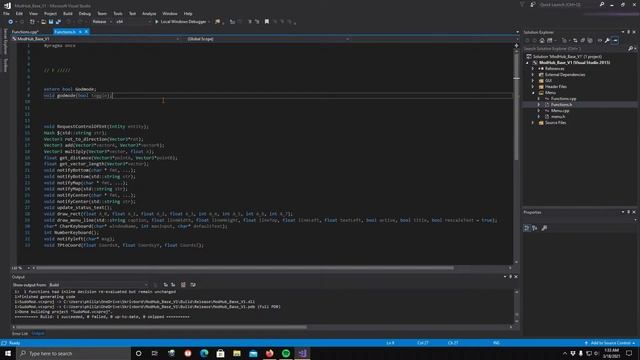
Task: Close the Functions.h tab
Action: (x=87, y=32)
